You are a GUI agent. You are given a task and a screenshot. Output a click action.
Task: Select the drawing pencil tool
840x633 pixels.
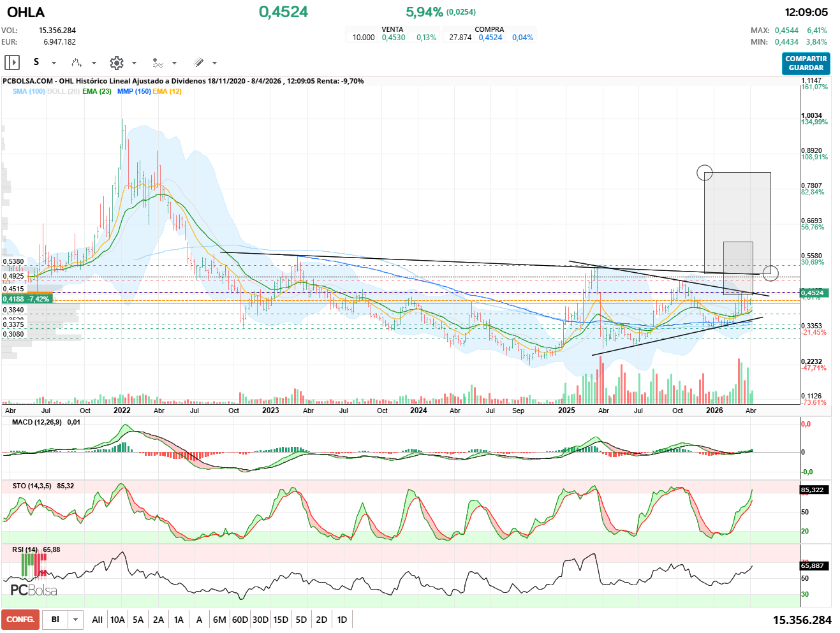[x=198, y=62]
